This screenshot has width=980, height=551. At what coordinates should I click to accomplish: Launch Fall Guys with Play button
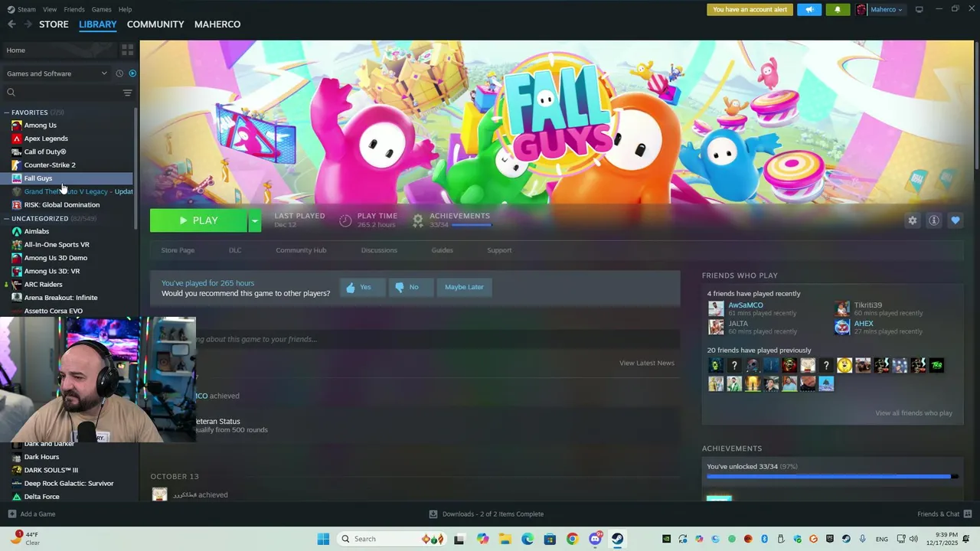tap(199, 220)
